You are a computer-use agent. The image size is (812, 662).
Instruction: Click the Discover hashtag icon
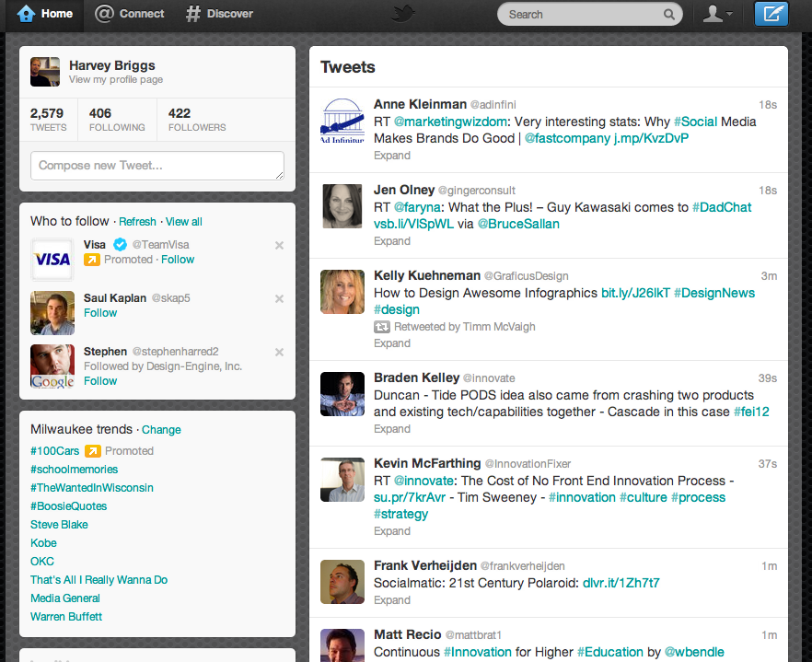pos(195,14)
